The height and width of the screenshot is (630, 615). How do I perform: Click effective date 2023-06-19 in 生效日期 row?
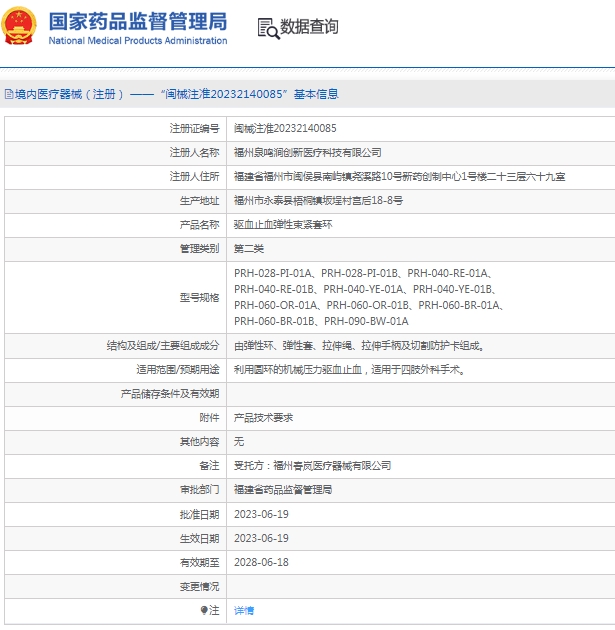click(x=262, y=538)
